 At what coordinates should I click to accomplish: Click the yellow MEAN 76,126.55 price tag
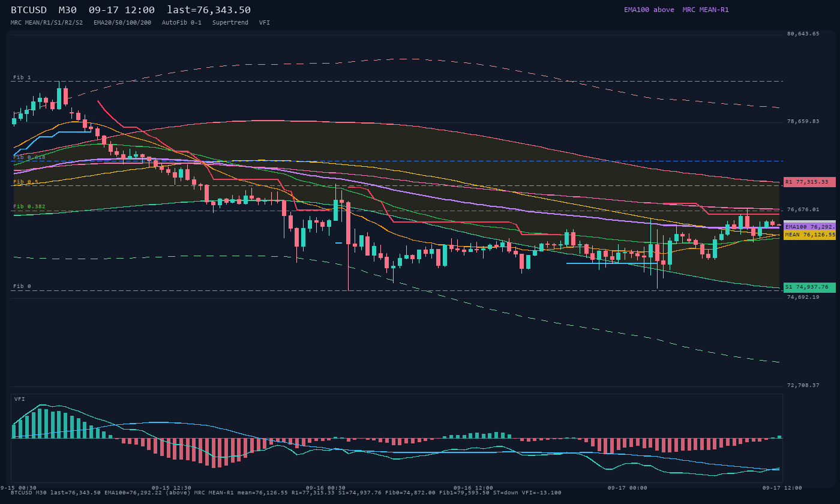coord(809,235)
